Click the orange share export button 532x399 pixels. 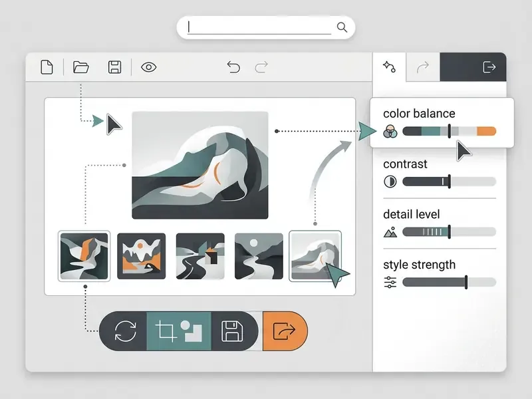285,331
